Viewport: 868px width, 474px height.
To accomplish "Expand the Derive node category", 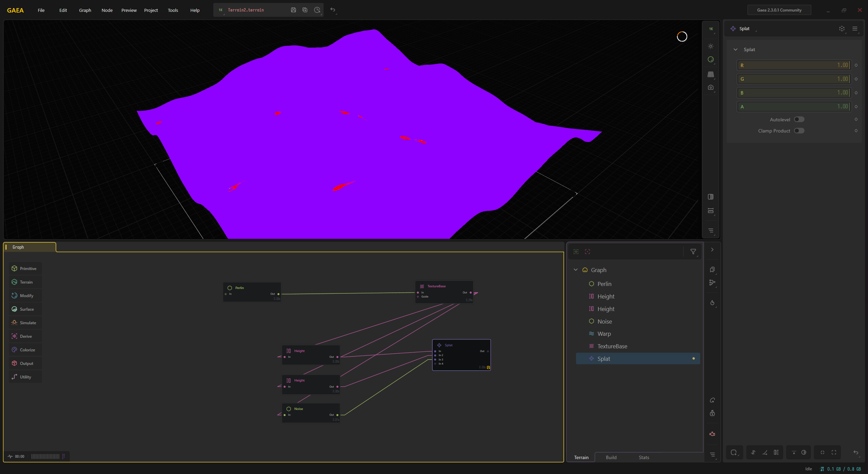I will coord(25,336).
